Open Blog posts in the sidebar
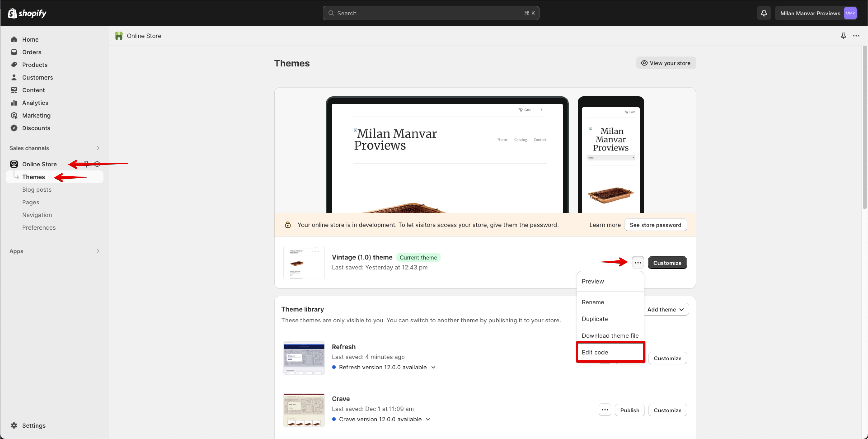Viewport: 868px width, 439px height. [x=37, y=189]
